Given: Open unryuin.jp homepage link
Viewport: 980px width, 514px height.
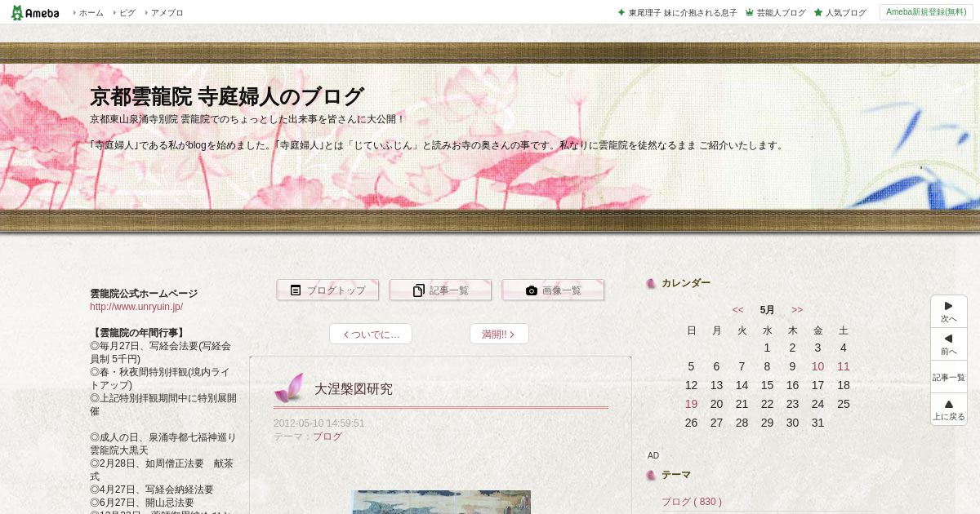Looking at the screenshot, I should tap(136, 307).
